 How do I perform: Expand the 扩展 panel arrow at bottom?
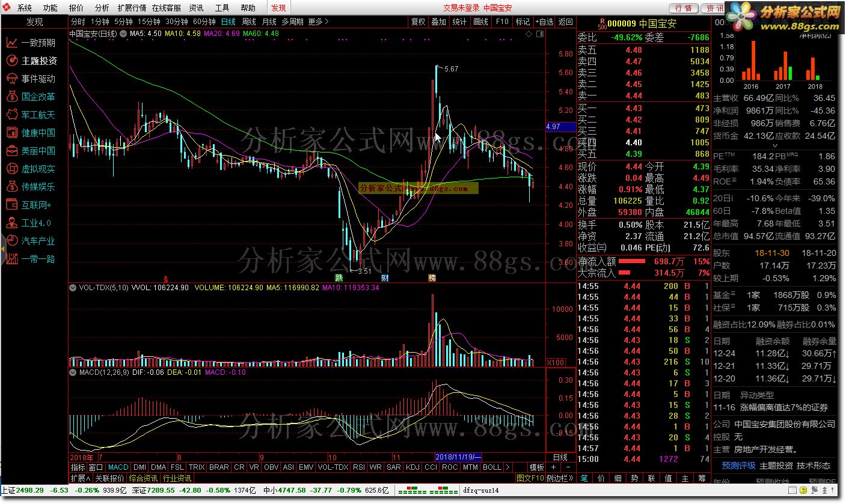pyautogui.click(x=80, y=478)
